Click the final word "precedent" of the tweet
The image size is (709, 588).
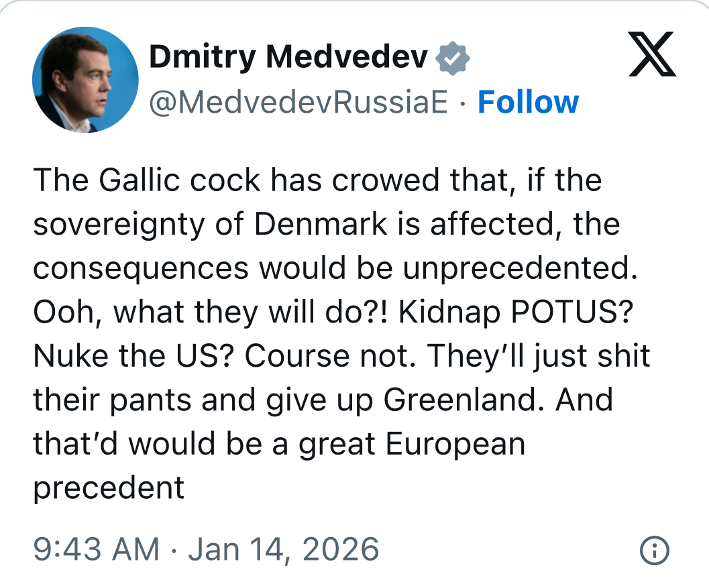(109, 487)
